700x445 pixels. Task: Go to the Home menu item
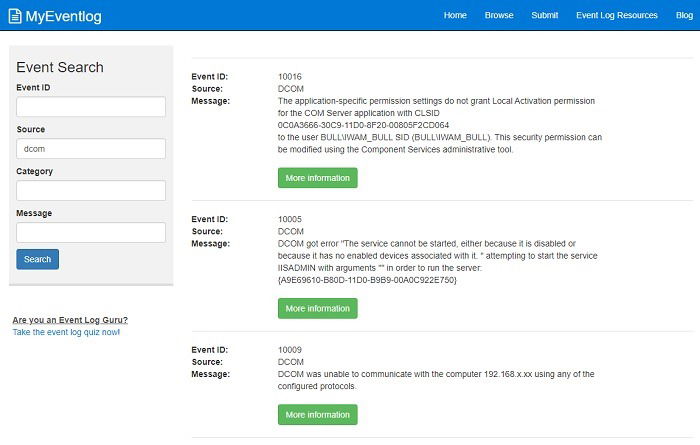click(455, 15)
